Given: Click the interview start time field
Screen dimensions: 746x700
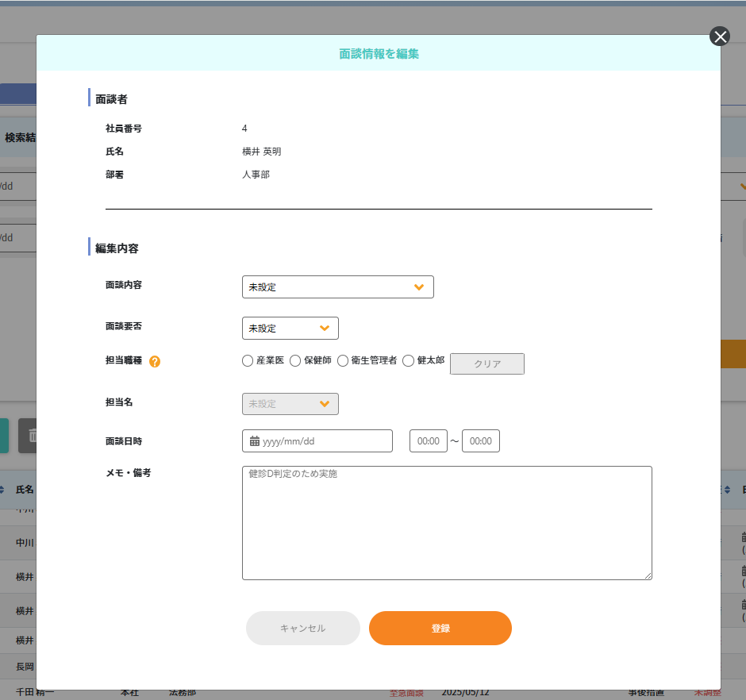Looking at the screenshot, I should pos(429,441).
